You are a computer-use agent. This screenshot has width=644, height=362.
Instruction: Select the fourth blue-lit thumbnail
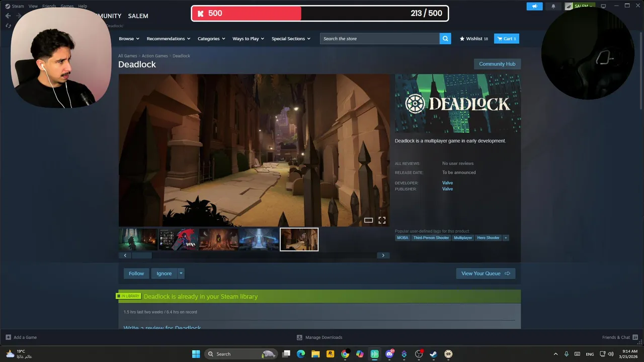point(259,239)
